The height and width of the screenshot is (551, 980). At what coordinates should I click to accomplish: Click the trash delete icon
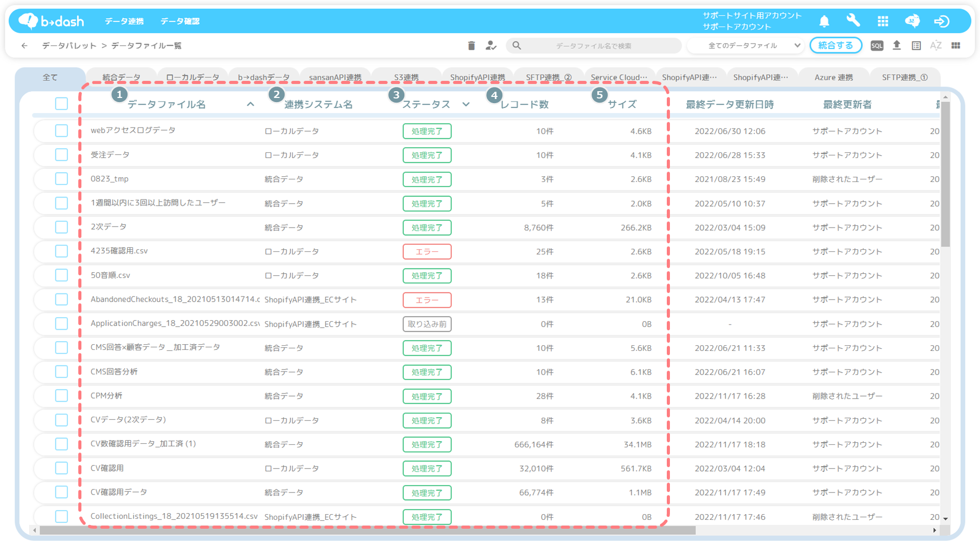click(x=471, y=46)
